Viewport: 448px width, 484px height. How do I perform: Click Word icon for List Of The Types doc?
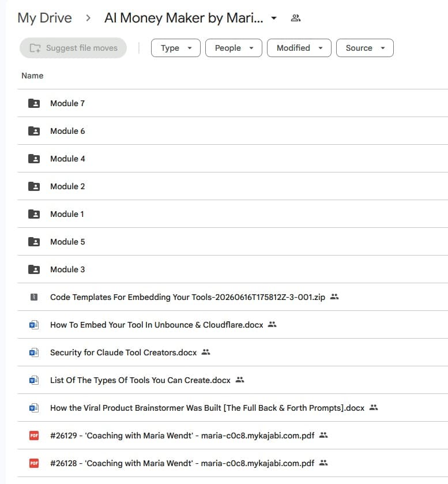[x=34, y=380]
